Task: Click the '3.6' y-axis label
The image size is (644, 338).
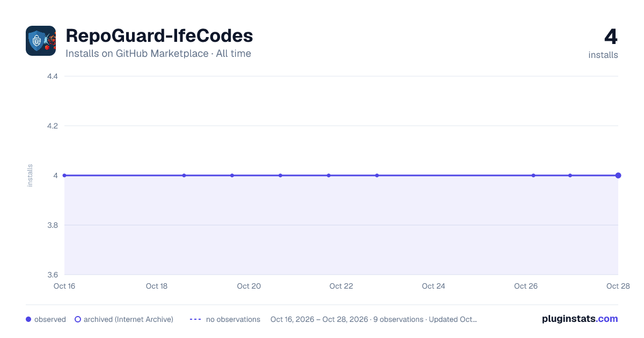Action: click(53, 275)
